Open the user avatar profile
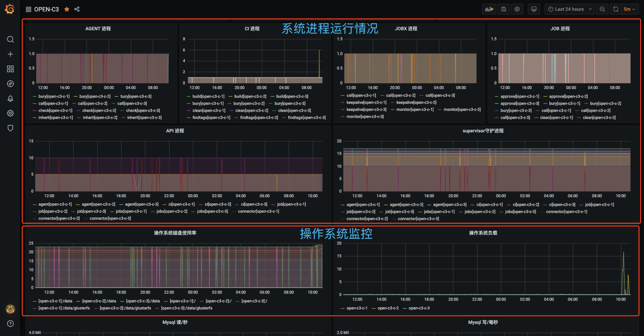The height and width of the screenshot is (336, 644). point(10,309)
